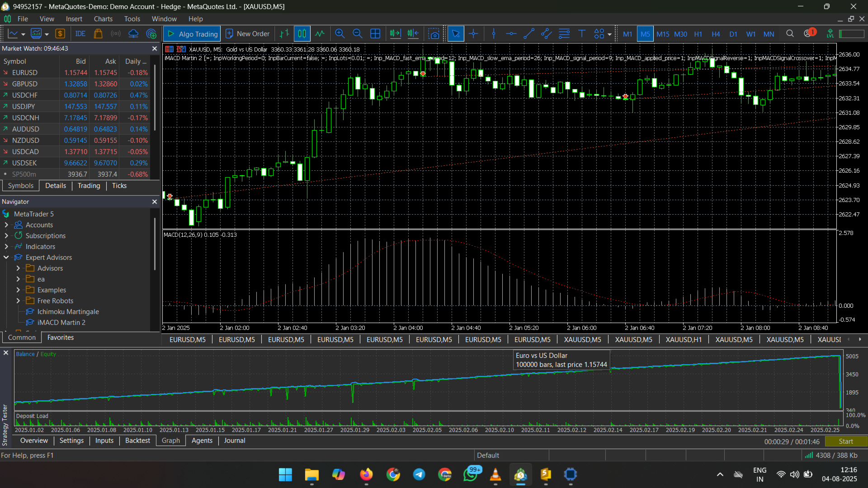Image resolution: width=868 pixels, height=488 pixels.
Task: Select the trendline drawing tool
Action: (529, 34)
